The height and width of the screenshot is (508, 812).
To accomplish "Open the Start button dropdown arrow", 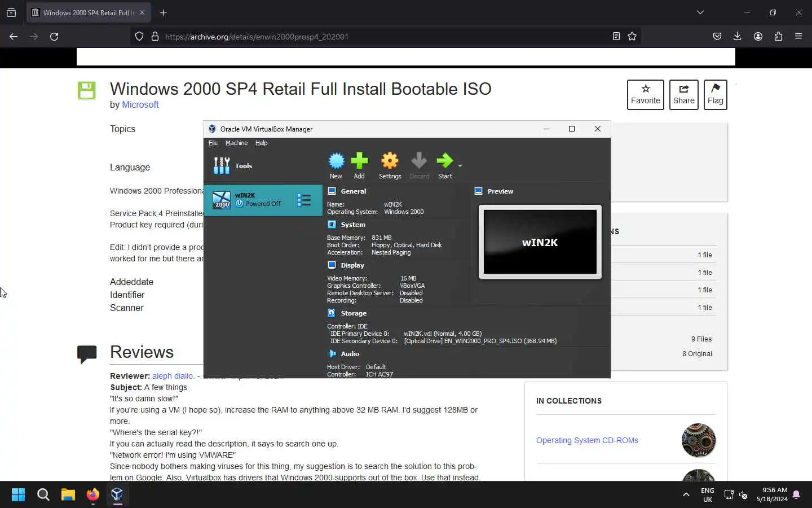I will coord(460,165).
